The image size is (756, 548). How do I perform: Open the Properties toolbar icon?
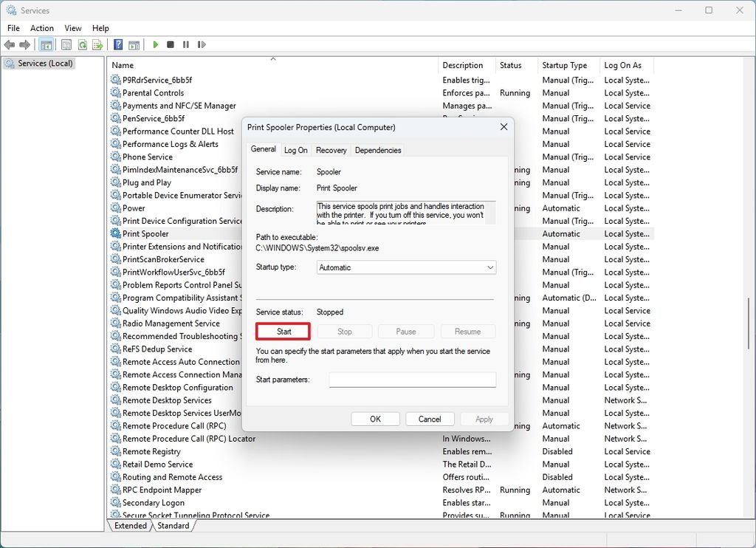point(65,44)
